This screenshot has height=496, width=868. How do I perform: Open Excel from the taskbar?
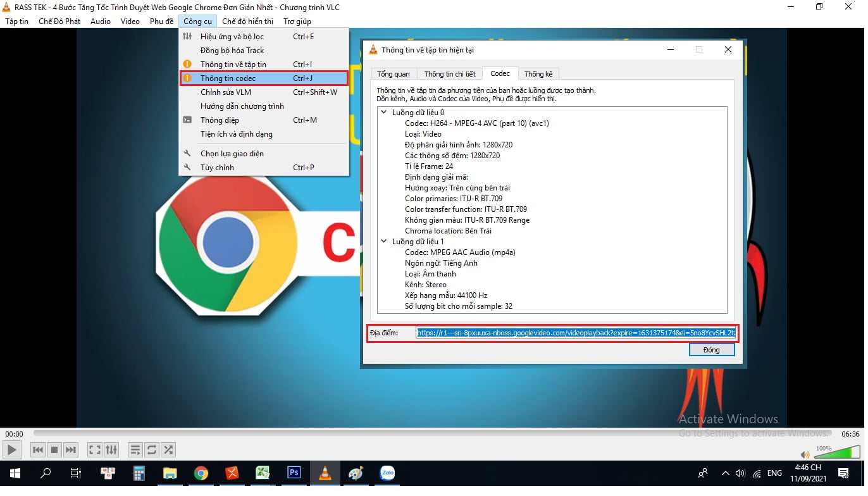263,473
